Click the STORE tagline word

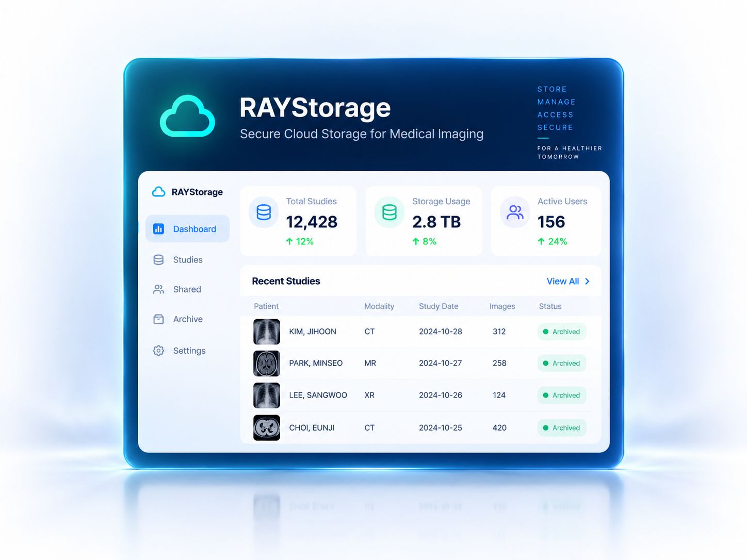tap(552, 89)
